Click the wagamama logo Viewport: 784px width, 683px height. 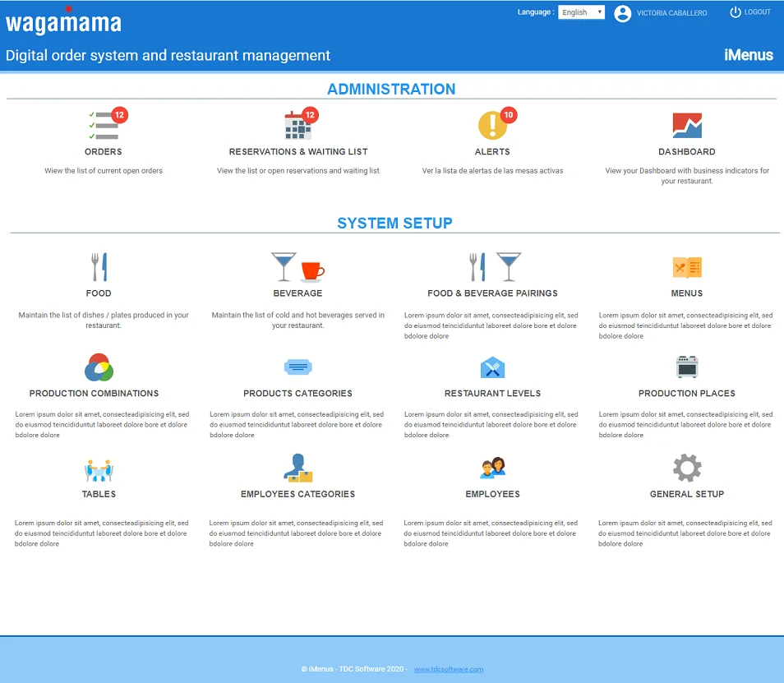(63, 23)
